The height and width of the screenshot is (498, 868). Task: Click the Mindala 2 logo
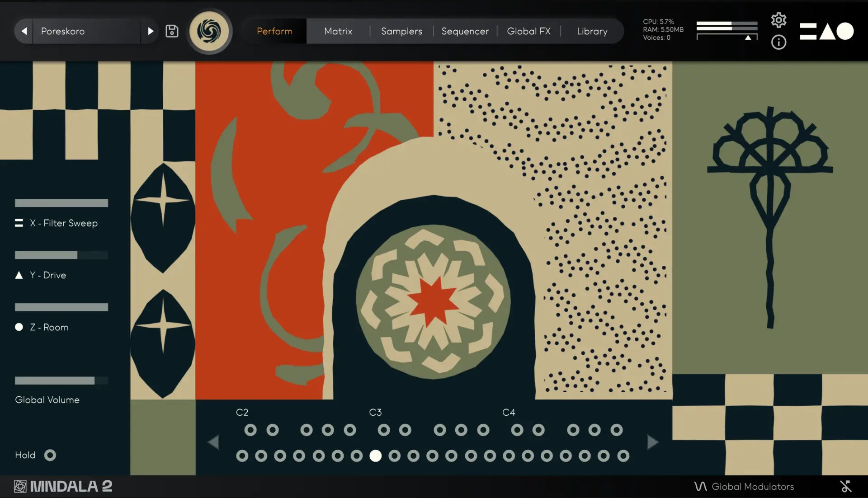63,486
